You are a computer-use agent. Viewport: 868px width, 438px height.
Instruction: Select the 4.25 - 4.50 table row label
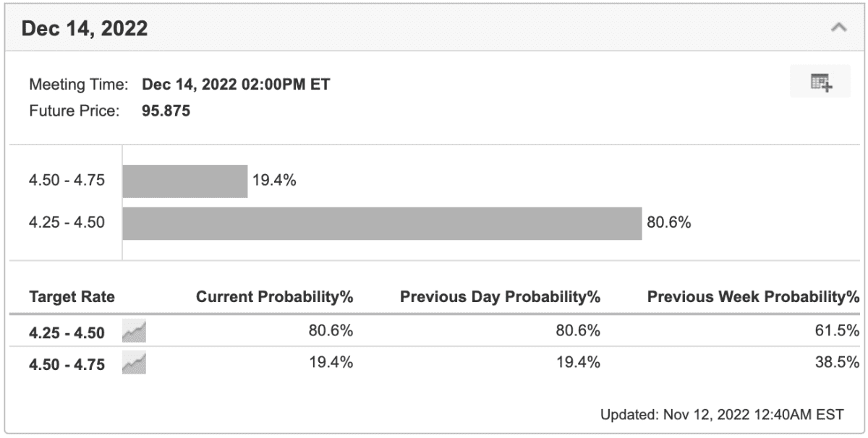click(67, 333)
